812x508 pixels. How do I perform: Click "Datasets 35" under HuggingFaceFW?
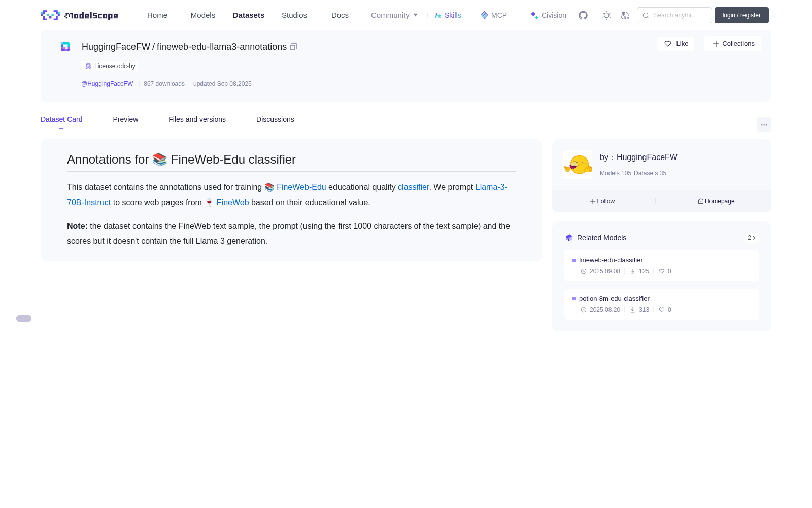[x=650, y=173]
